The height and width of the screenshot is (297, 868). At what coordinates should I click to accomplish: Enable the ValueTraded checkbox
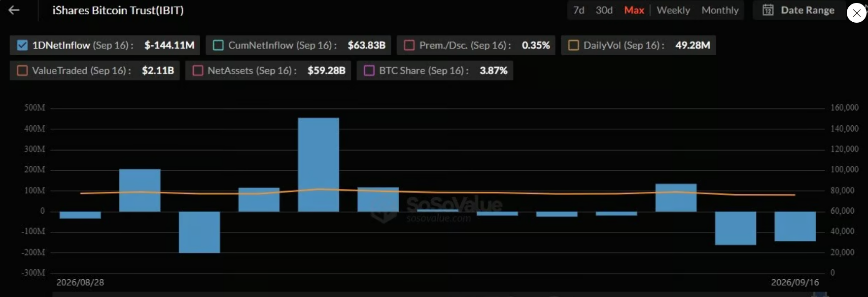click(x=22, y=71)
